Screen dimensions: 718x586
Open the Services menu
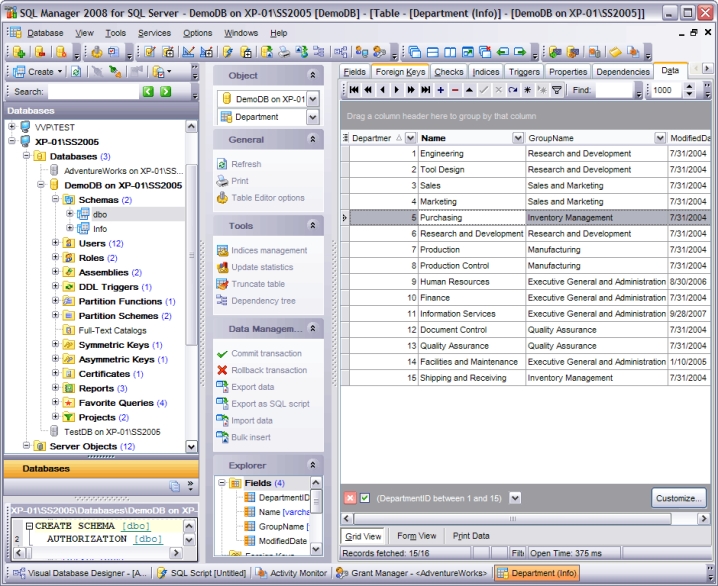tap(154, 33)
